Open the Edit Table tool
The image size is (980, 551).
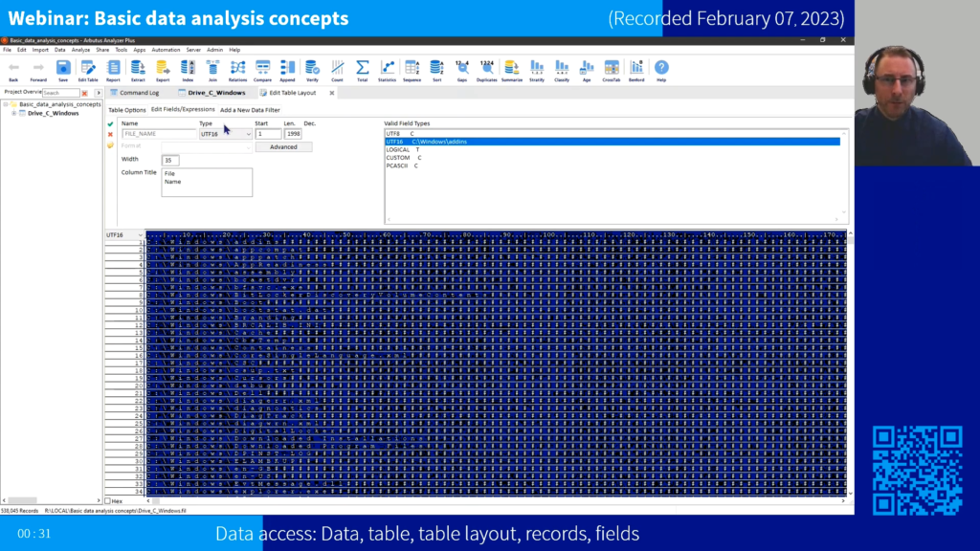tap(88, 71)
